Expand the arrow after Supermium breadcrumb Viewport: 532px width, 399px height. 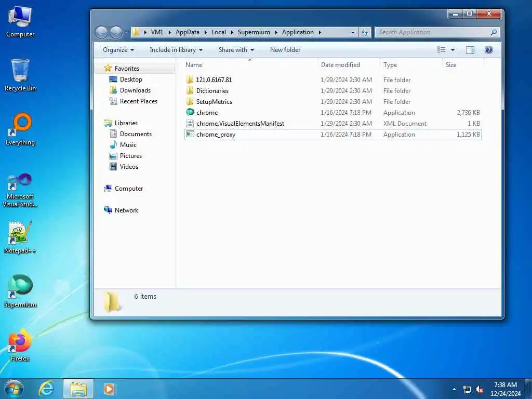point(276,32)
